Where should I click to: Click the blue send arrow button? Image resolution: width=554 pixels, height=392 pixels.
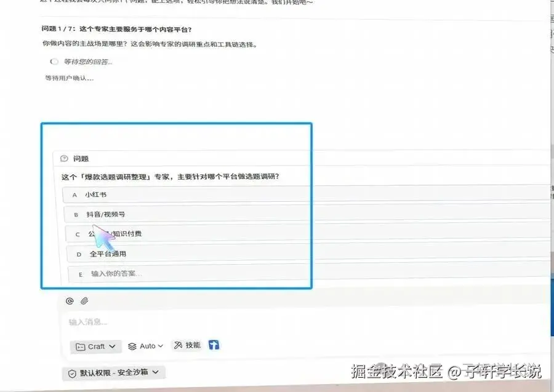pyautogui.click(x=214, y=345)
